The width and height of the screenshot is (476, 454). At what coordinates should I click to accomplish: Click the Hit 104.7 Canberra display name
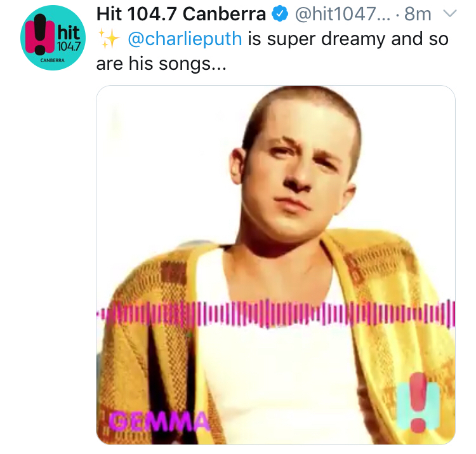coord(181,14)
